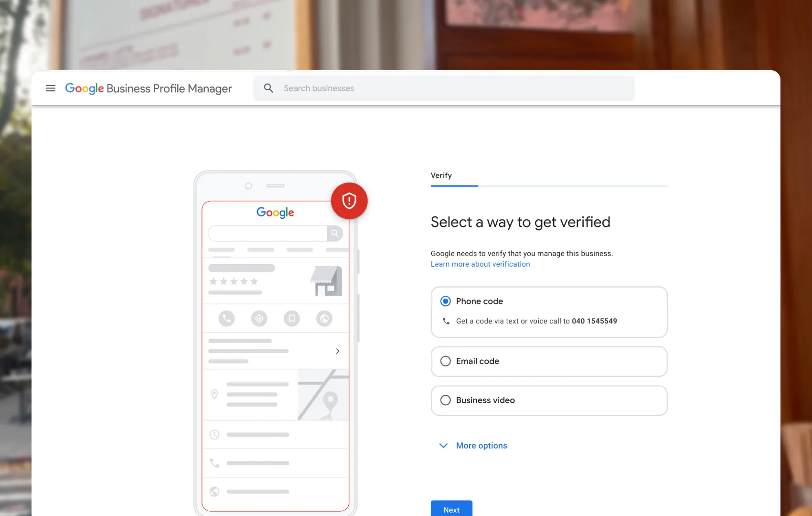Click the website globe circle in illustration
The height and width of the screenshot is (516, 812).
(x=324, y=319)
